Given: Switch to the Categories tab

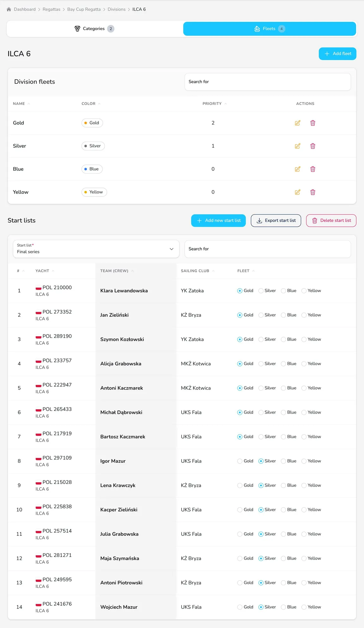Looking at the screenshot, I should coord(94,29).
